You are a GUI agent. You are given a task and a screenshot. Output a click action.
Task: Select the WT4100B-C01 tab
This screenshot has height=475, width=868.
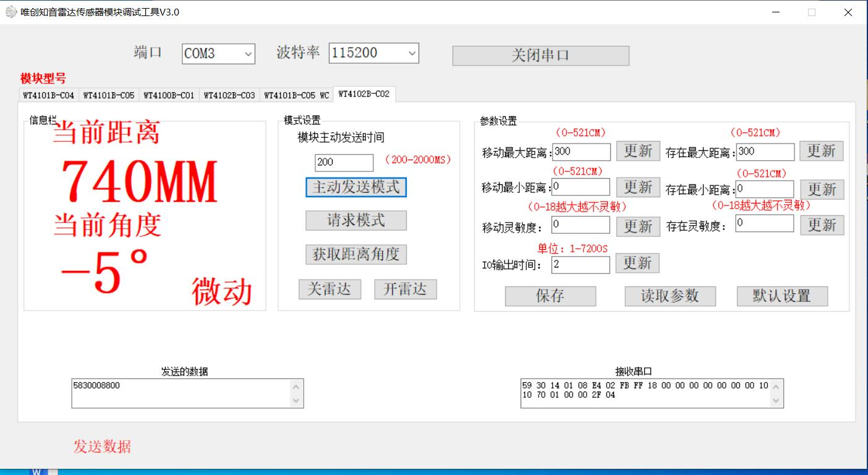(169, 95)
